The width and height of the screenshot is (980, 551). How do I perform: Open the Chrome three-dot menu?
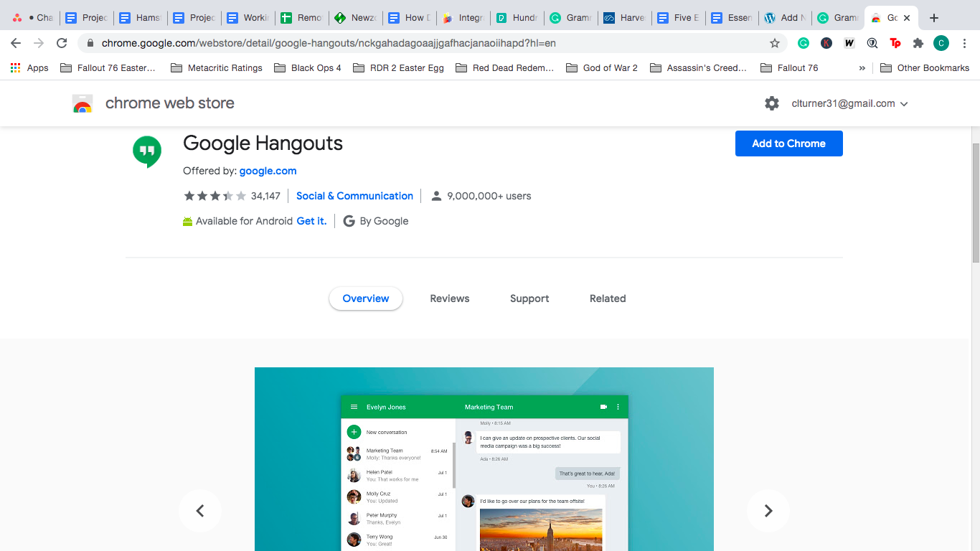(965, 43)
